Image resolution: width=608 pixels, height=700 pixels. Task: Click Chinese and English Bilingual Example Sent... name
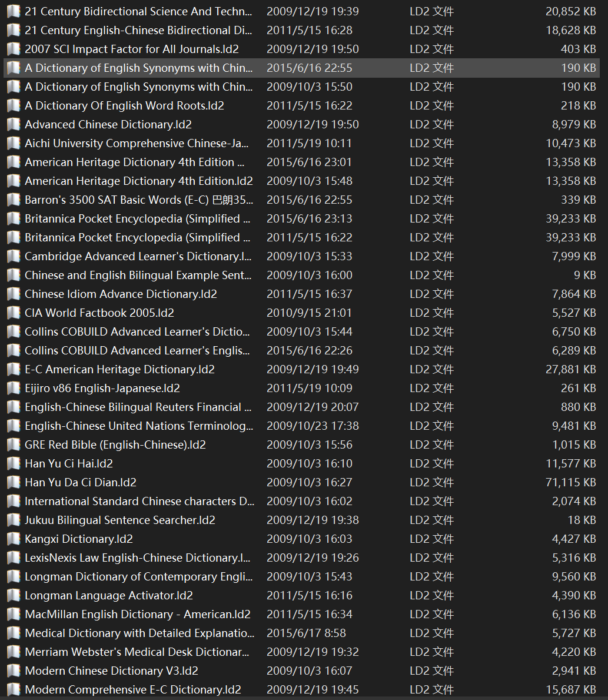tap(138, 275)
